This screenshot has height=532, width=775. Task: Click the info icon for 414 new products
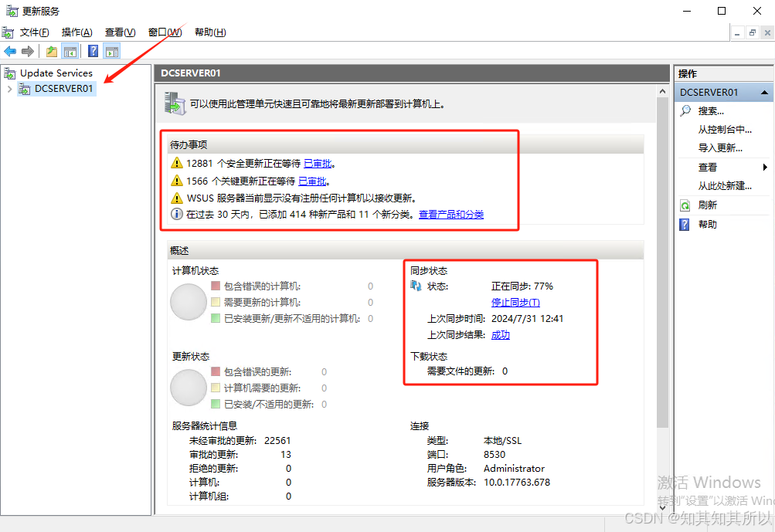pyautogui.click(x=176, y=214)
